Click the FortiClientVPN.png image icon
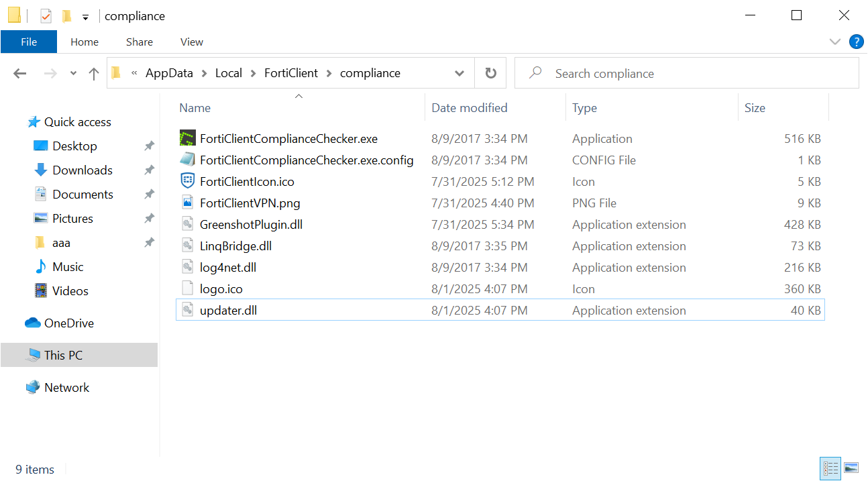Image resolution: width=868 pixels, height=481 pixels. (x=188, y=203)
